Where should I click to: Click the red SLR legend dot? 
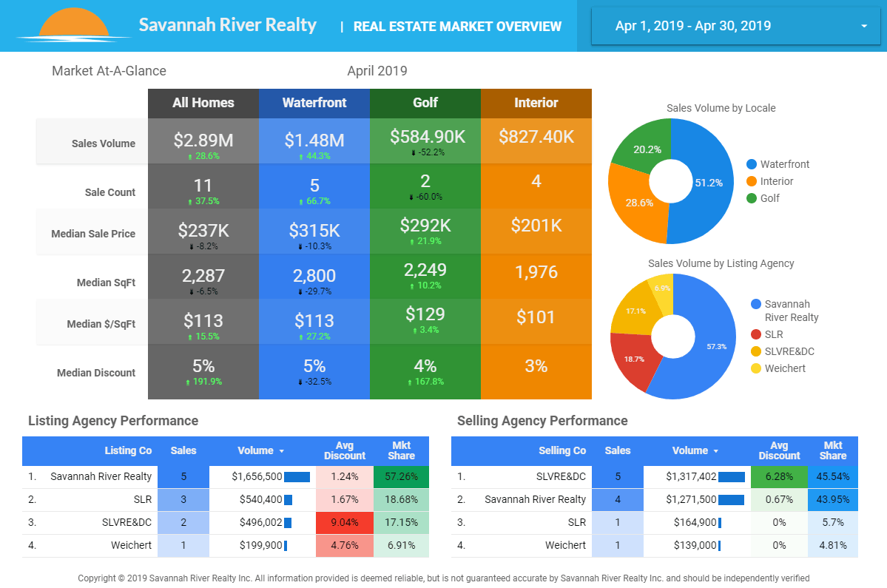[755, 334]
